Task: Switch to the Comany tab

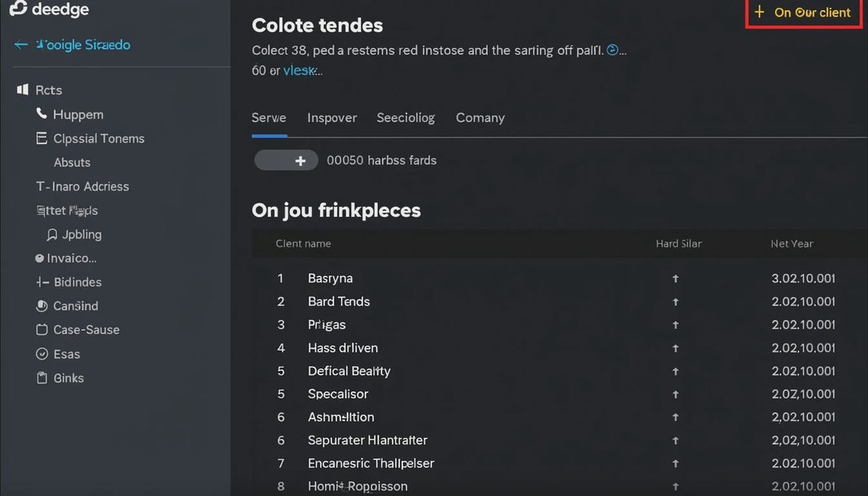Action: 480,118
